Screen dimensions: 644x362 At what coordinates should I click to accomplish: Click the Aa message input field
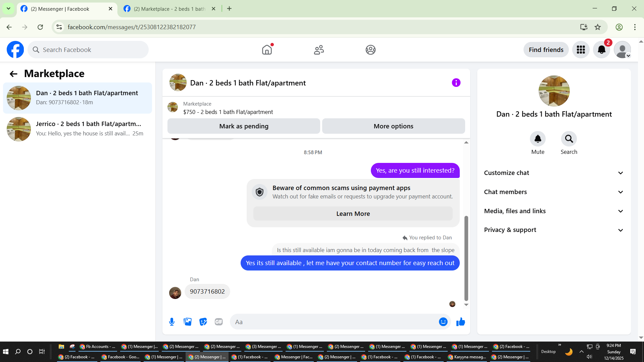click(x=336, y=322)
